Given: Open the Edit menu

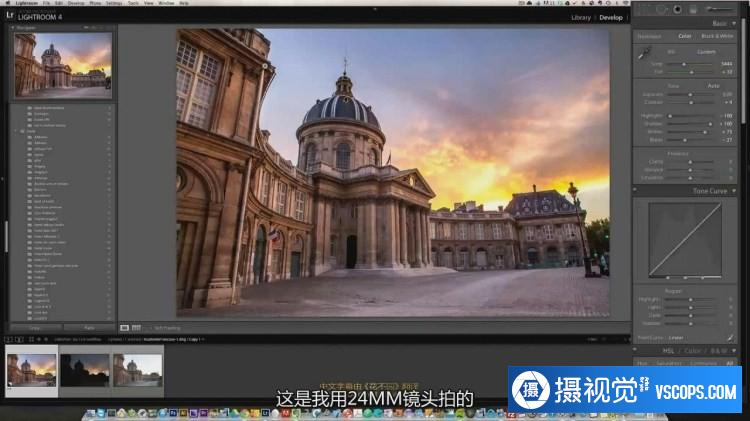Looking at the screenshot, I should 59,3.
